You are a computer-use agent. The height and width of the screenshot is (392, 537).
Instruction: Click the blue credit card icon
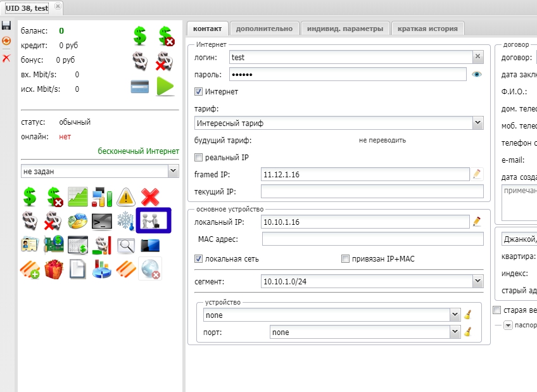(x=139, y=86)
